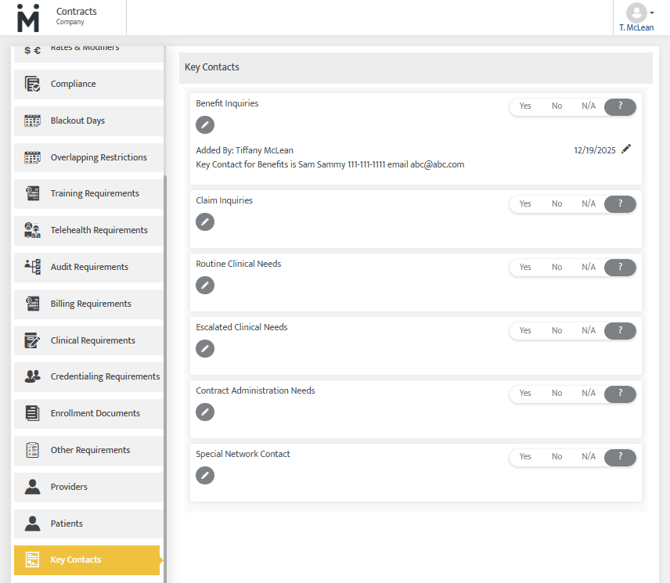670x583 pixels.
Task: Select the ? option for Contract Administration Needs
Action: (620, 394)
